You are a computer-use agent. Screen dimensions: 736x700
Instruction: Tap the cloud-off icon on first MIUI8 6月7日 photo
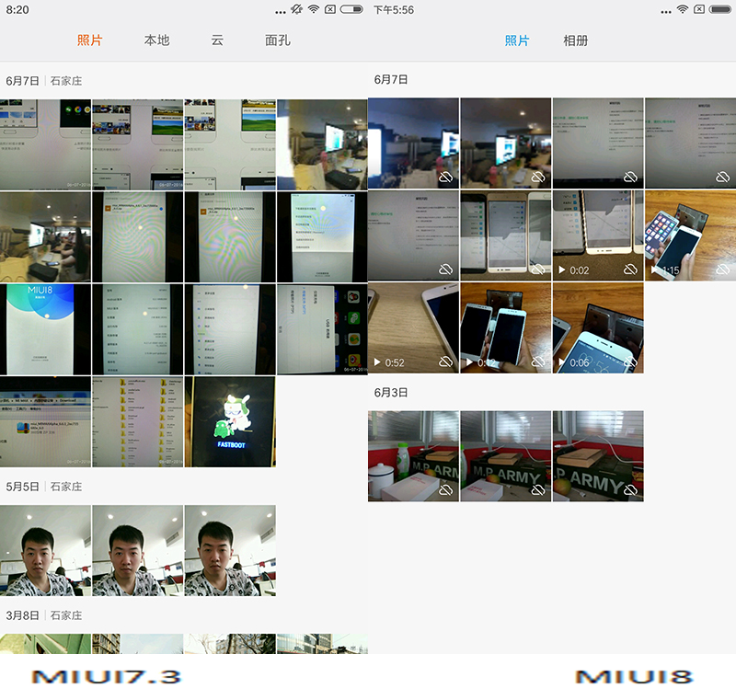tap(445, 177)
